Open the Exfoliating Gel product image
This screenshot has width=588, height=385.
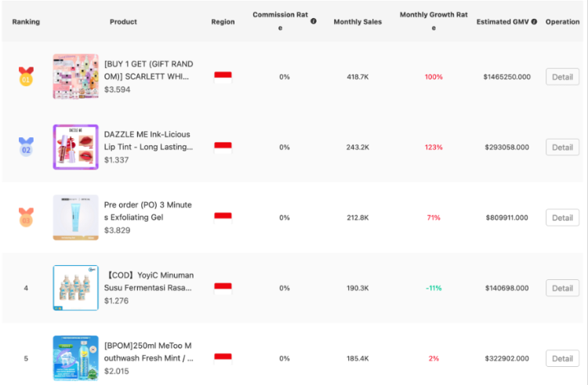[x=75, y=217]
